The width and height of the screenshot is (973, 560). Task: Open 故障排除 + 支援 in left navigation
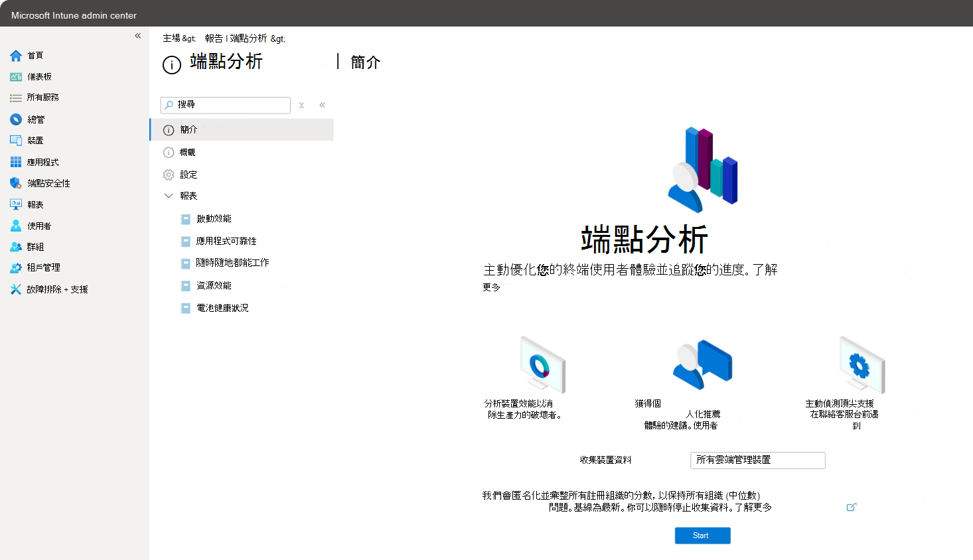coord(57,289)
